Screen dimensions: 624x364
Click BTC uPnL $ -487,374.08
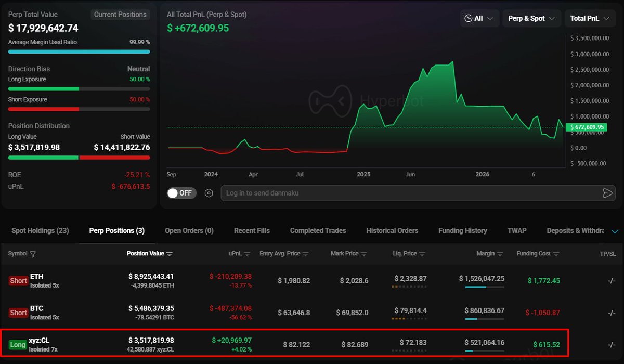click(x=230, y=308)
